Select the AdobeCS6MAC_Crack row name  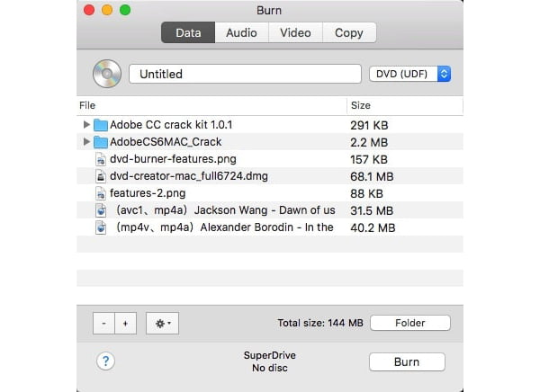point(166,142)
